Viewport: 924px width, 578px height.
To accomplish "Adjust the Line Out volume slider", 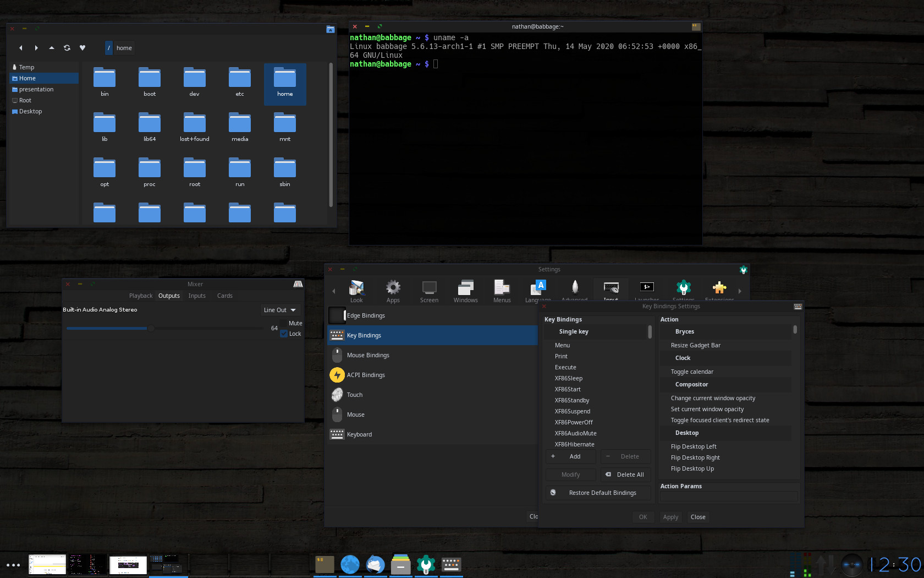I will point(151,328).
